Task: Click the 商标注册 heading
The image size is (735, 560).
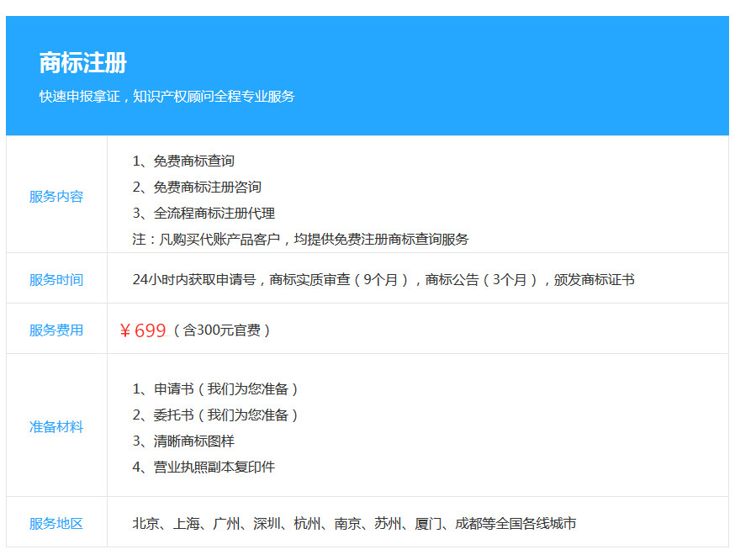Action: coord(82,63)
